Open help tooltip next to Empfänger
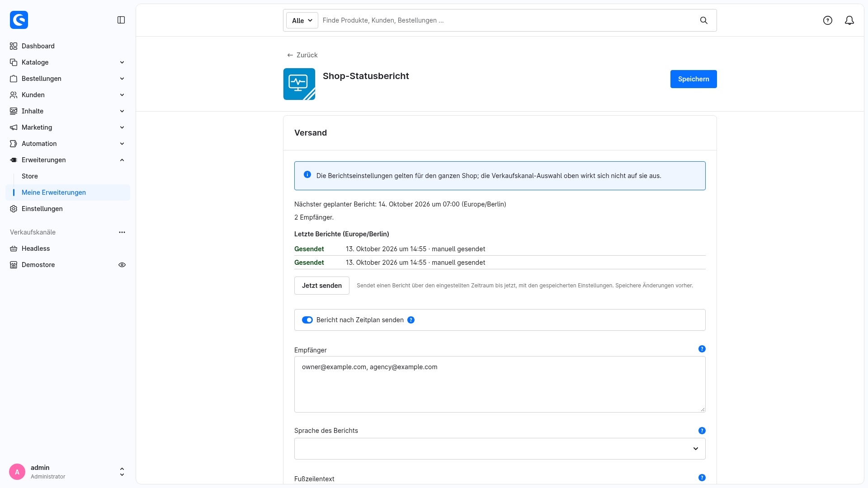This screenshot has width=868, height=488. [702, 349]
